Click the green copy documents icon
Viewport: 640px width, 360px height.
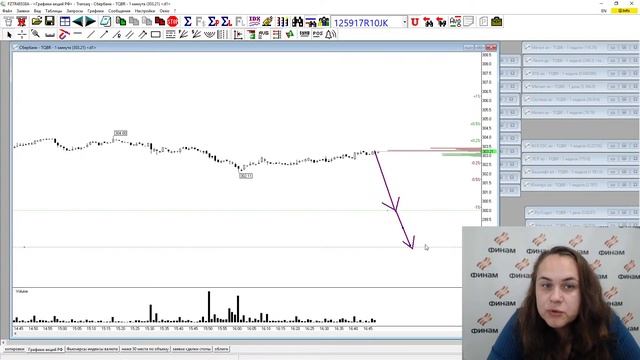[121, 21]
